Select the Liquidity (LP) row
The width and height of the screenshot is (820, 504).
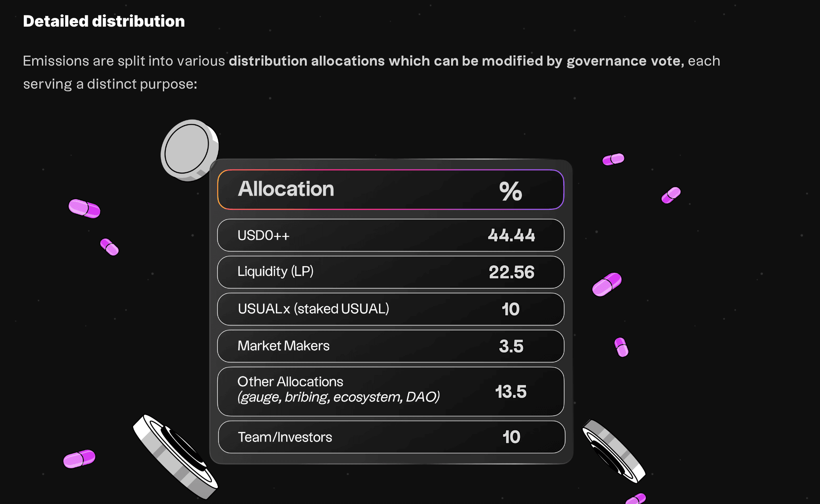[x=391, y=272]
